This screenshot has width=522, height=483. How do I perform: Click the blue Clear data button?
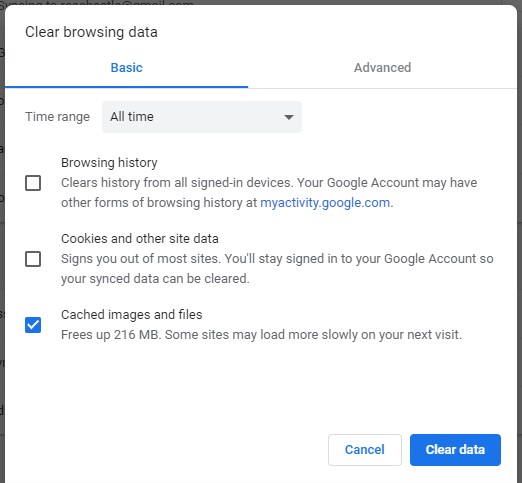pos(455,450)
